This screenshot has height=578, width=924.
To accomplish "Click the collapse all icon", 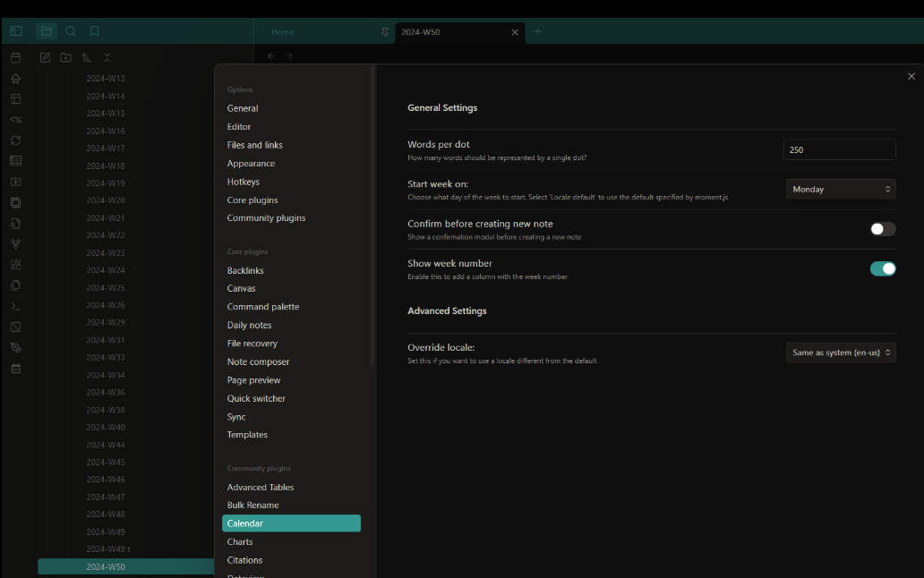I will coord(107,57).
